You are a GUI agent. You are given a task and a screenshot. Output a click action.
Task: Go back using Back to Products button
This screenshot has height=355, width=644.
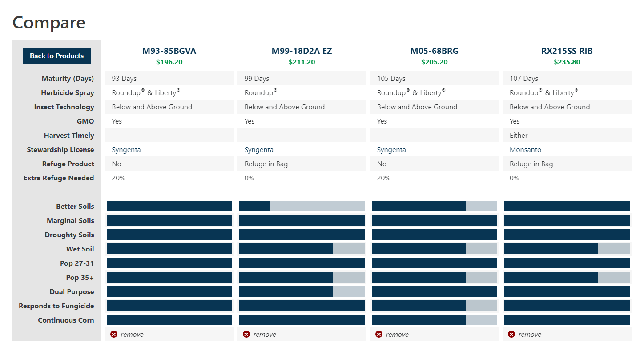[56, 56]
